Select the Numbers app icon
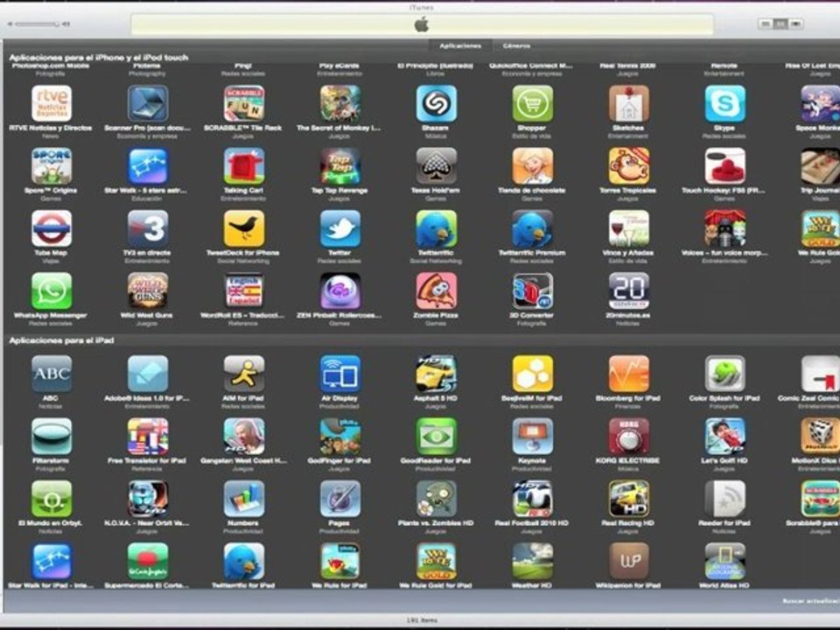Screen dimensions: 840x630 [244, 499]
